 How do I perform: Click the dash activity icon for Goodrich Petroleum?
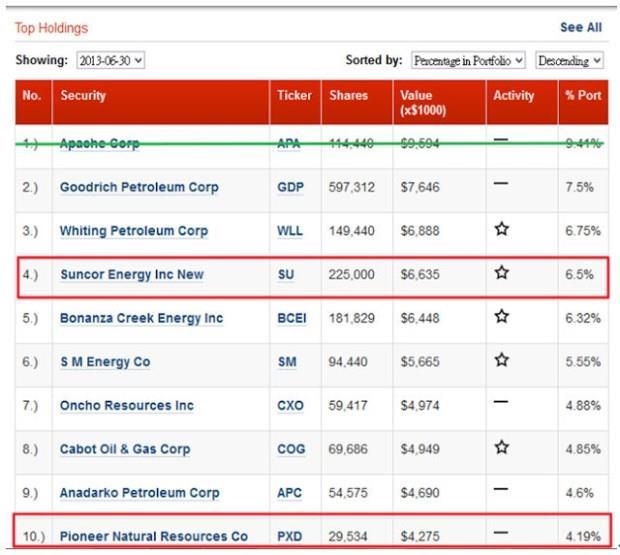501,183
